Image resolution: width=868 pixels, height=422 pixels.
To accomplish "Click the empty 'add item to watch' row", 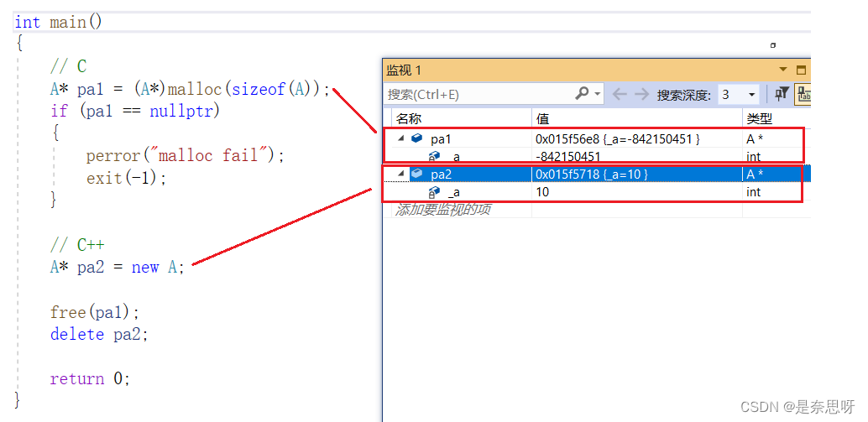I will pyautogui.click(x=443, y=210).
